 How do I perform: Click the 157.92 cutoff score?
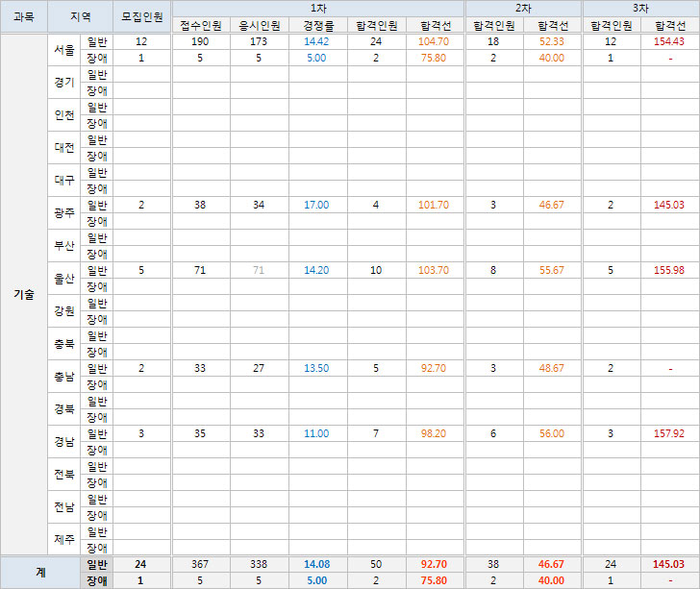pyautogui.click(x=669, y=433)
